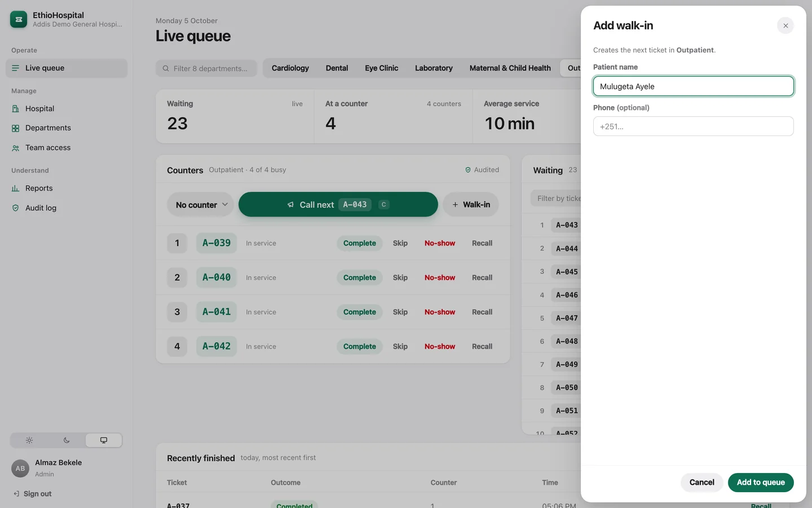Image resolution: width=812 pixels, height=508 pixels.
Task: Focus the Phone (optional) field
Action: [x=694, y=126]
